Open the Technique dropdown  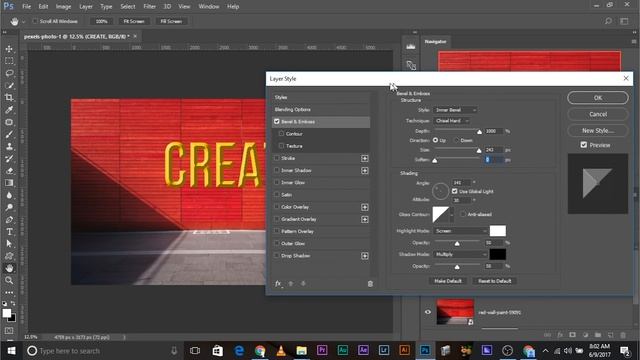[x=451, y=121]
